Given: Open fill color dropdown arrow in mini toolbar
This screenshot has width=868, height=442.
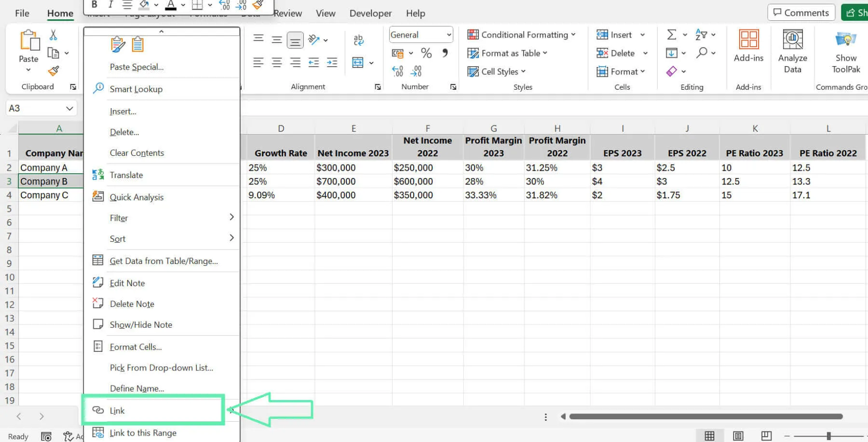Looking at the screenshot, I should click(156, 5).
